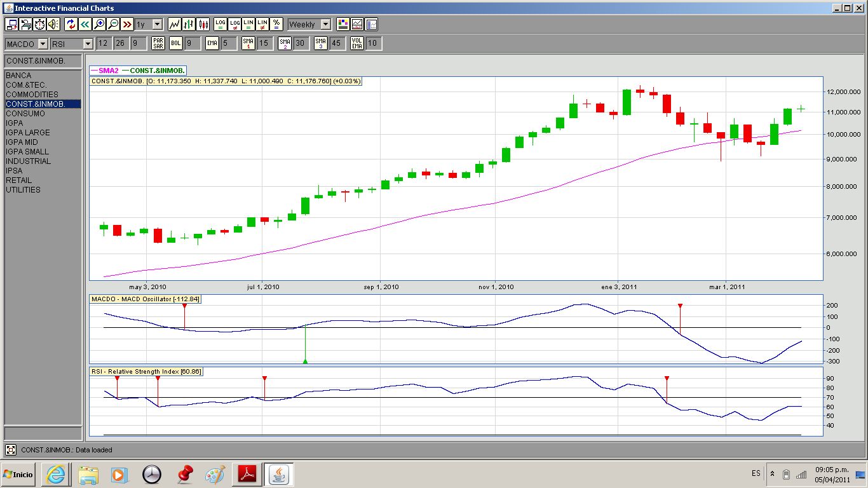The width and height of the screenshot is (868, 488).
Task: Open the Weekly interval dropdown
Action: (325, 24)
